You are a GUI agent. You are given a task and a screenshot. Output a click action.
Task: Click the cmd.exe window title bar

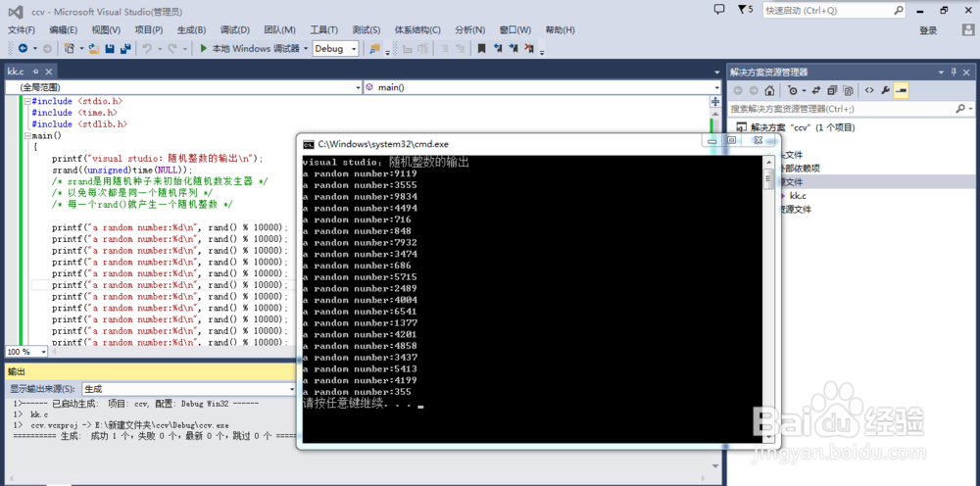500,143
